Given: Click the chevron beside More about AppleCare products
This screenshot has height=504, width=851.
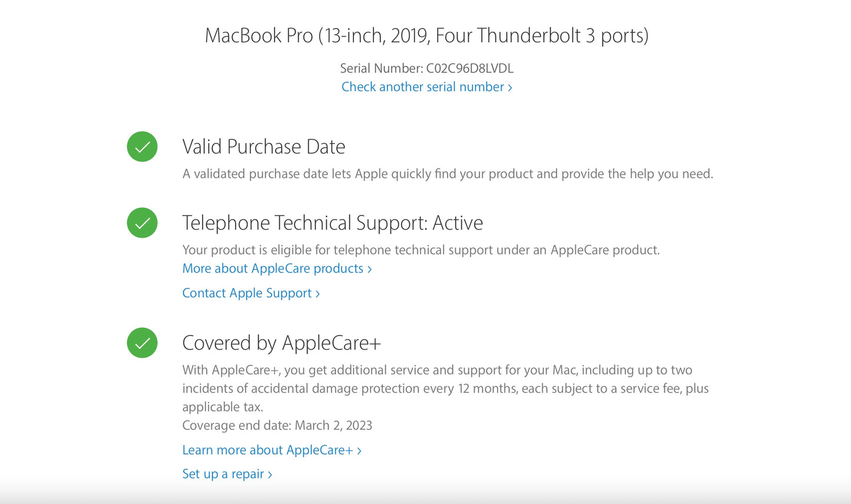Looking at the screenshot, I should 370,268.
